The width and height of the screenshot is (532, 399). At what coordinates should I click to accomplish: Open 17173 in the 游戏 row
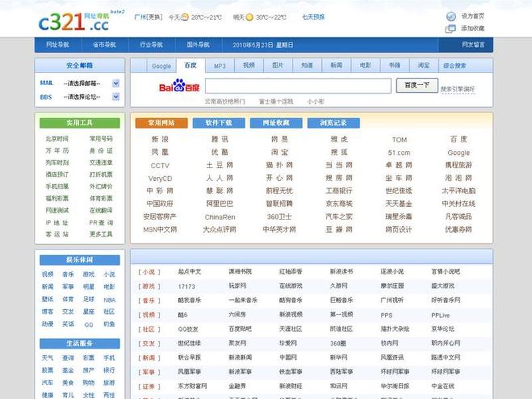[186, 287]
